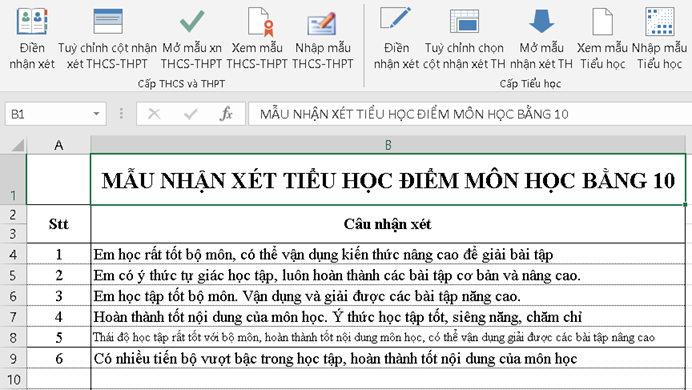Select cell with Stt number 5
The height and width of the screenshot is (390, 692).
[59, 338]
